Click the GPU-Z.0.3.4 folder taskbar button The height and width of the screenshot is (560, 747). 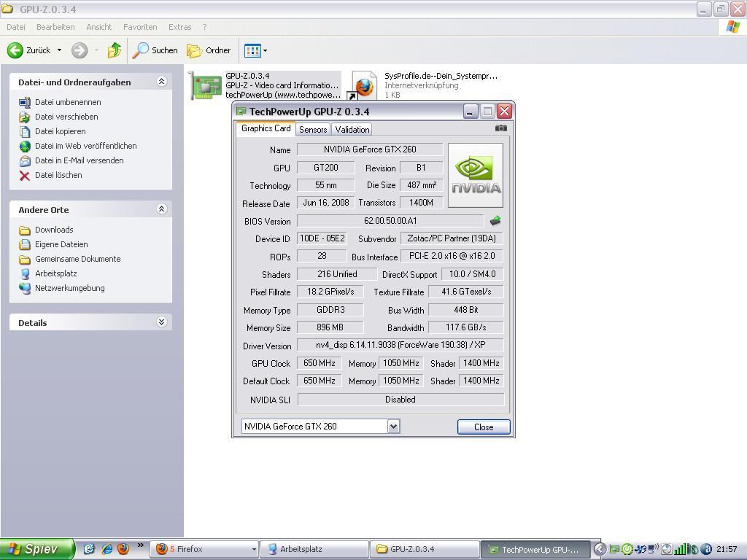click(x=424, y=550)
